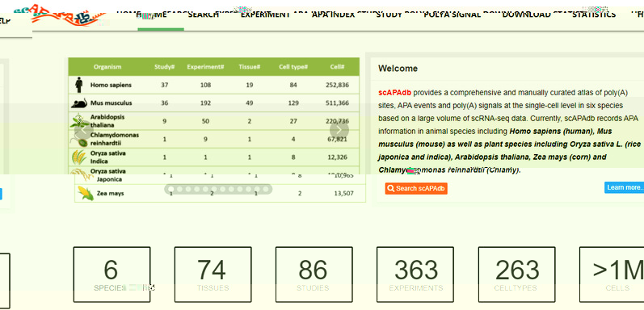Click Zea mays cell count 13,507
This screenshot has height=310, width=644.
[343, 194]
